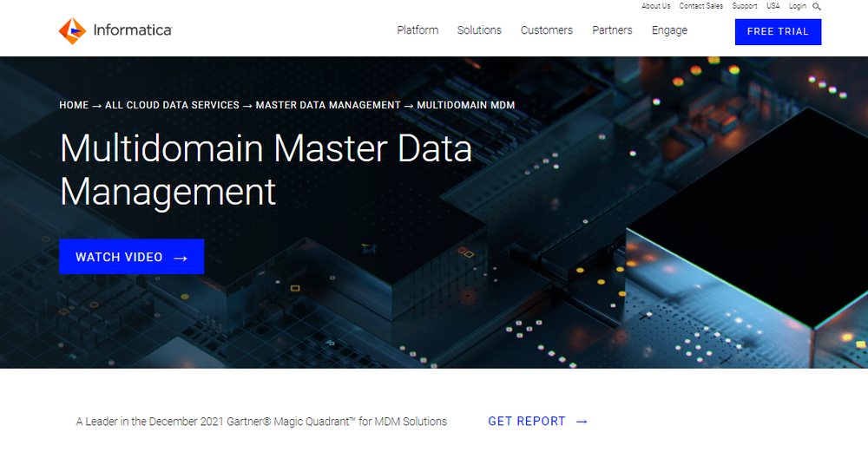Open the Support link
868x465 pixels.
pyautogui.click(x=745, y=6)
